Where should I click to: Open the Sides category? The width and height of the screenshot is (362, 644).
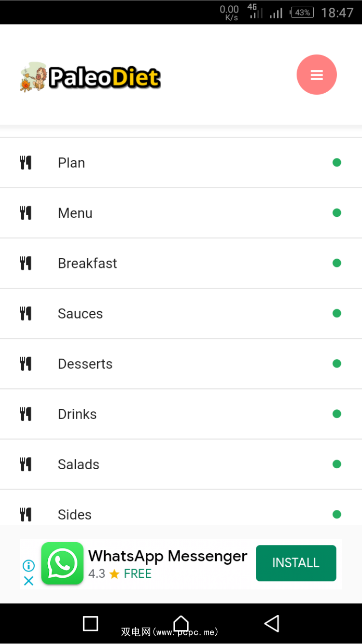(75, 515)
